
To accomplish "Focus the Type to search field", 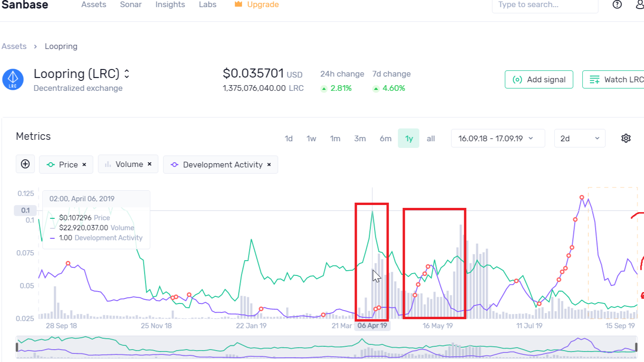I will point(545,5).
